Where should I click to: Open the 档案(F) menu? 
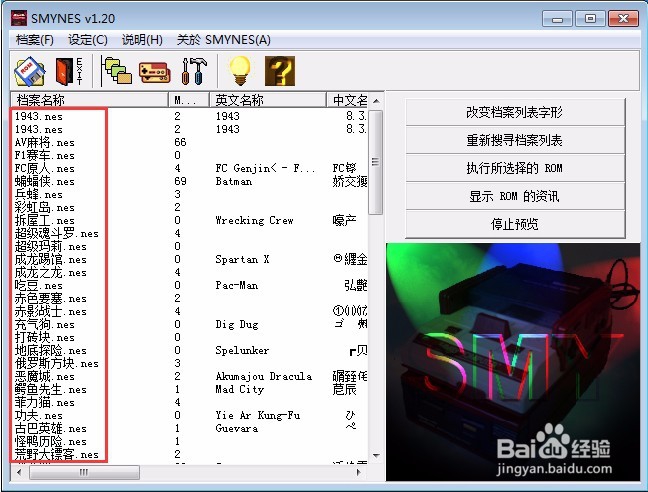tap(35, 40)
